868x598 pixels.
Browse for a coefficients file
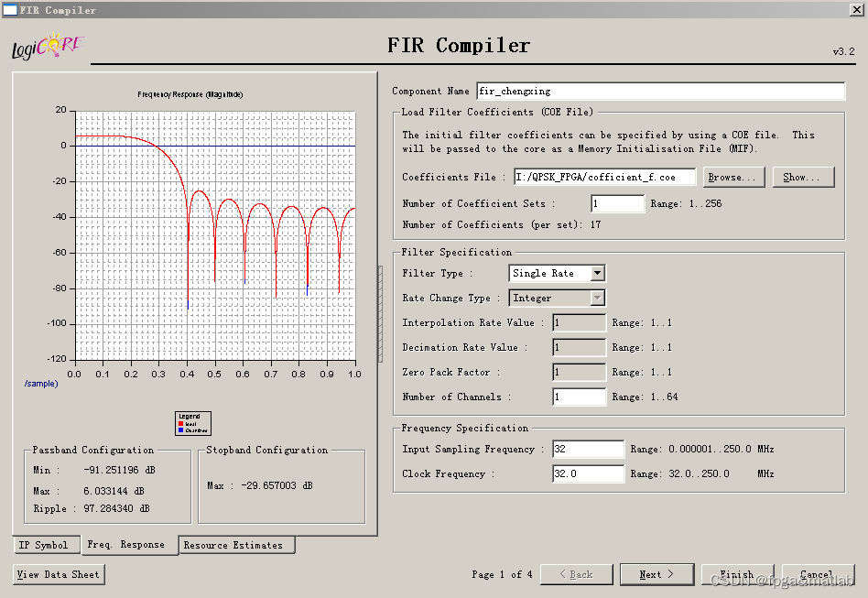734,177
